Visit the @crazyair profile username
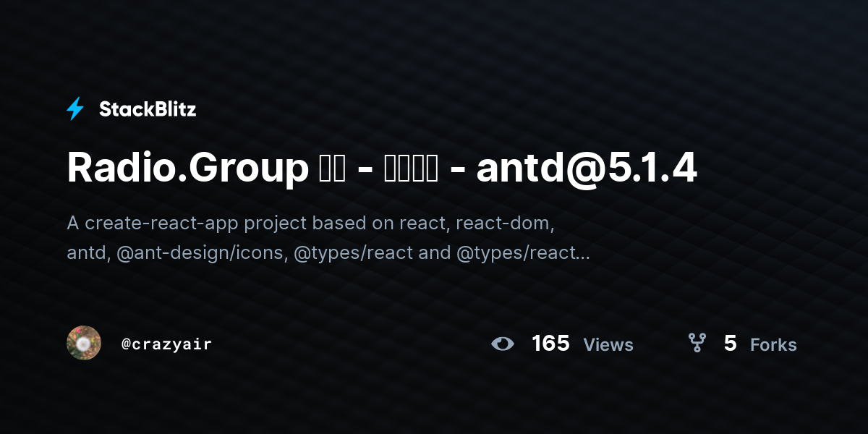Image resolution: width=868 pixels, height=434 pixels. pyautogui.click(x=166, y=344)
